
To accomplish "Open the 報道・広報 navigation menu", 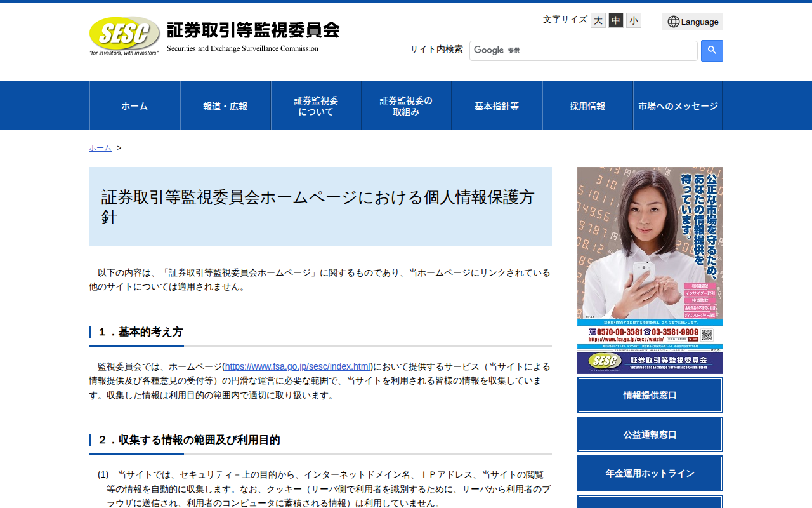I will (x=225, y=105).
